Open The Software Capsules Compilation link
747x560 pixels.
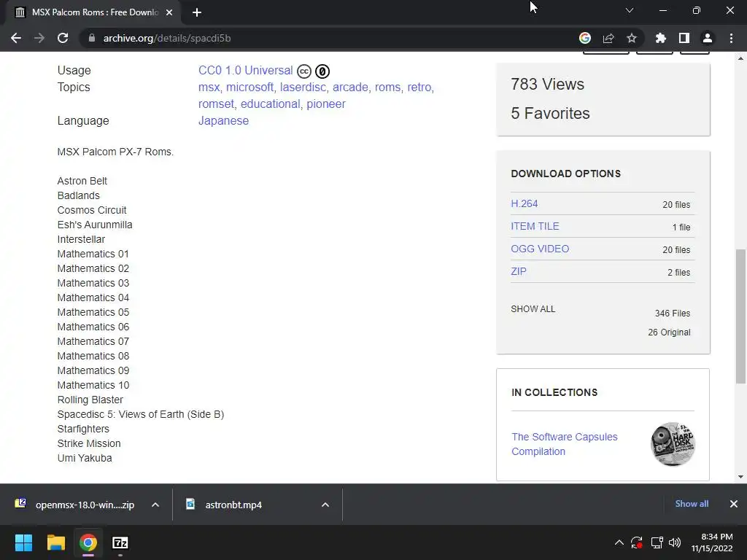coord(565,444)
